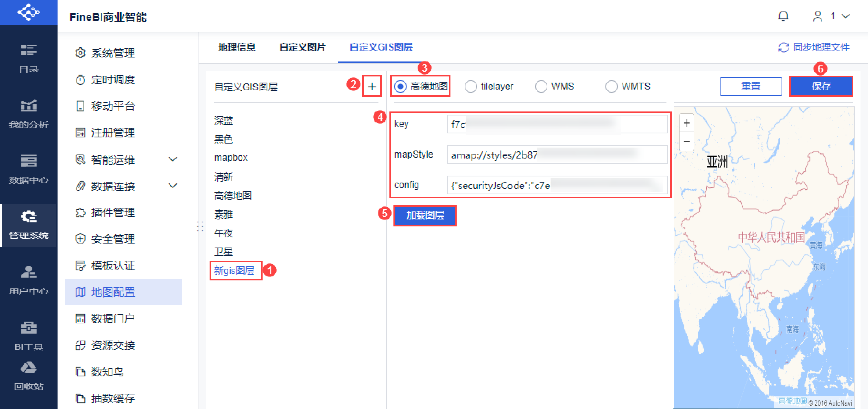Switch to the 自定义图片 tab
The width and height of the screenshot is (868, 409).
302,48
